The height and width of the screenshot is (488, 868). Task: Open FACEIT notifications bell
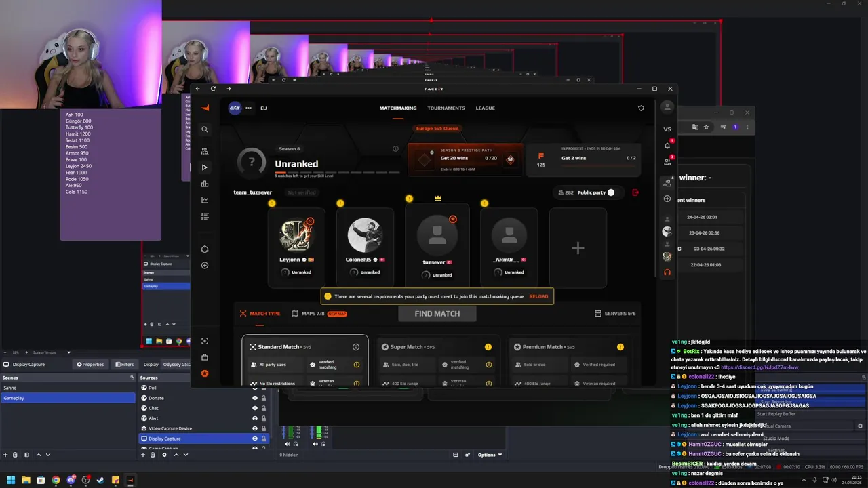pos(667,145)
